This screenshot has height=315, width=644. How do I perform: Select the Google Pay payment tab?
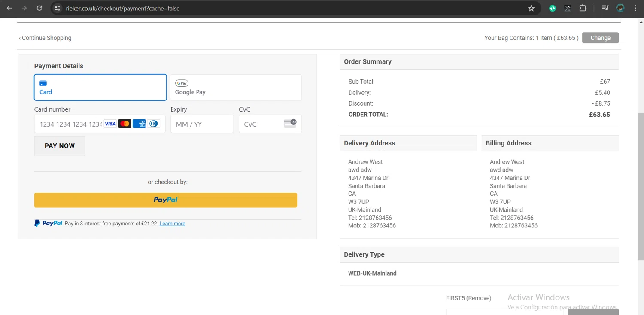[x=236, y=87]
